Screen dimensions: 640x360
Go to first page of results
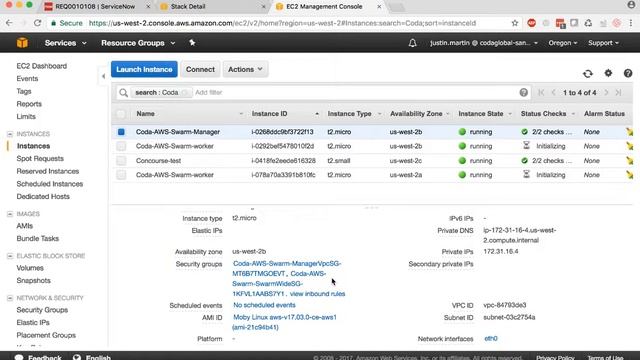click(541, 93)
